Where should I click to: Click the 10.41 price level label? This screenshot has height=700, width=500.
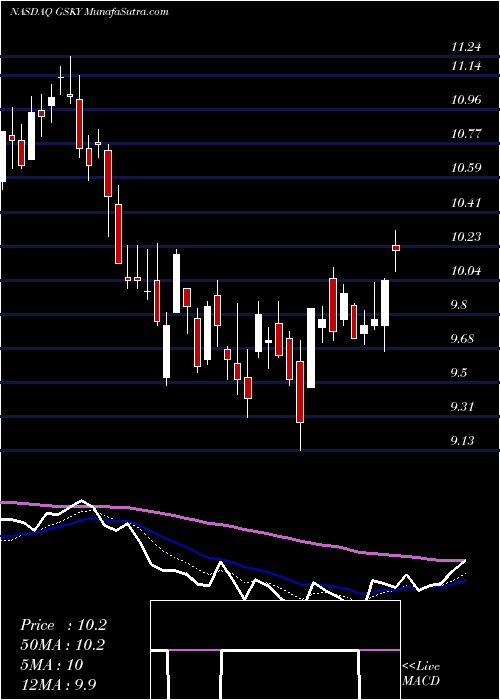click(466, 203)
